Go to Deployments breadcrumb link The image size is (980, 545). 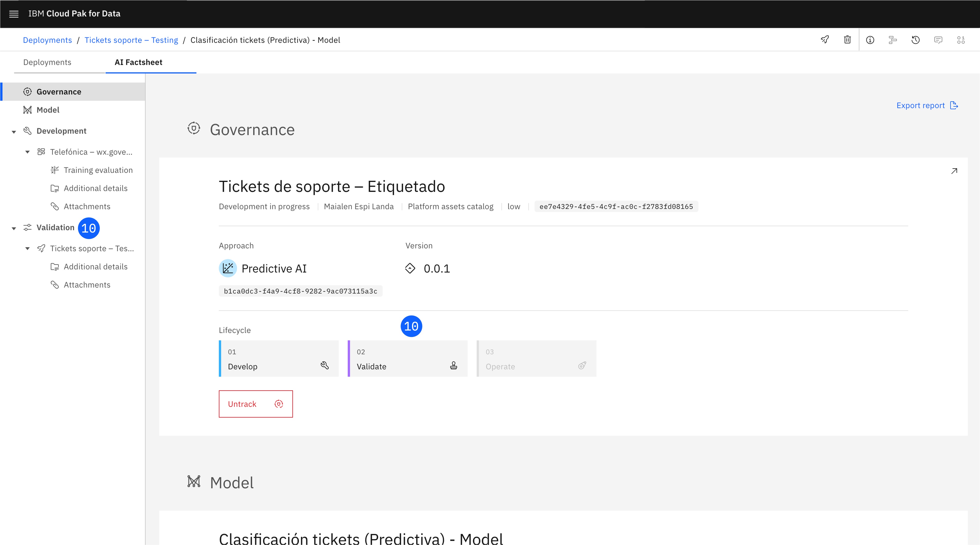[47, 40]
